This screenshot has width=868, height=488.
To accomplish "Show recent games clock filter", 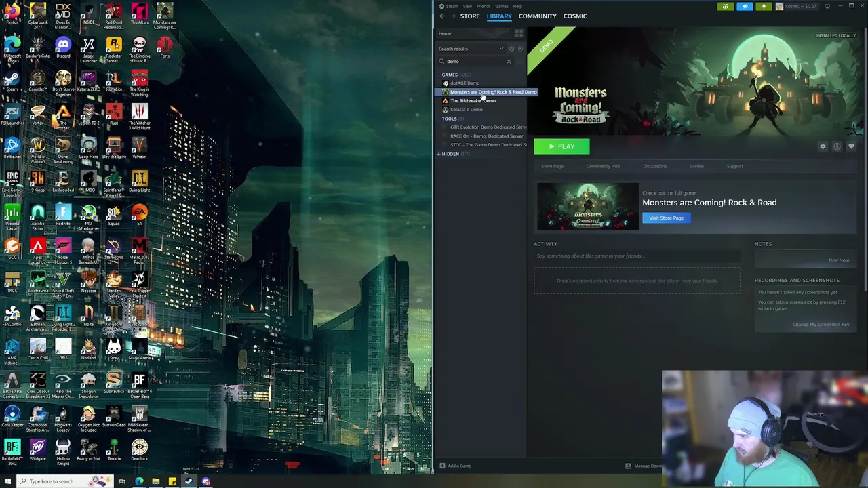I will click(511, 49).
